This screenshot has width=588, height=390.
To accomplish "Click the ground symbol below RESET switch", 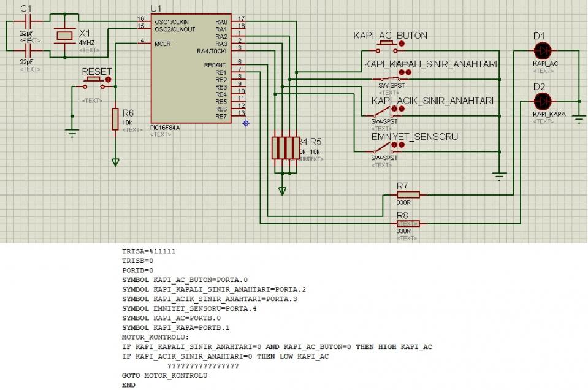I will [x=72, y=132].
